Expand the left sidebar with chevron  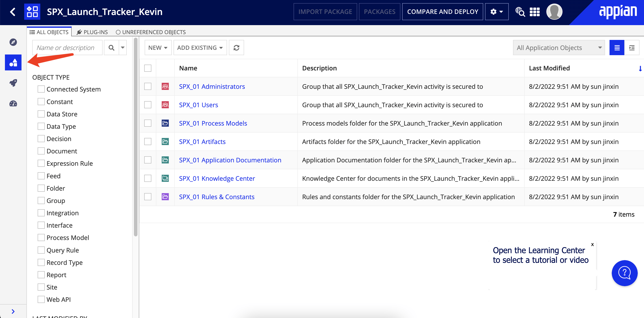click(x=13, y=311)
